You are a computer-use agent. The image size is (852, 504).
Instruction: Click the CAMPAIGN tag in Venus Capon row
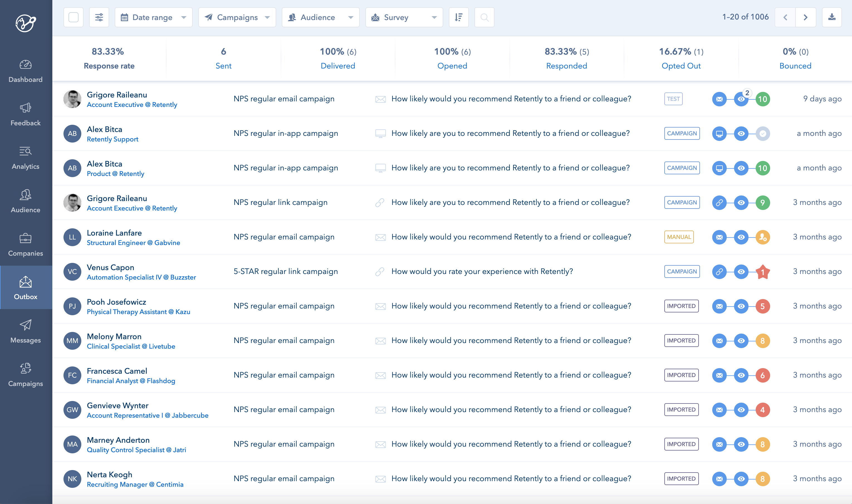682,271
